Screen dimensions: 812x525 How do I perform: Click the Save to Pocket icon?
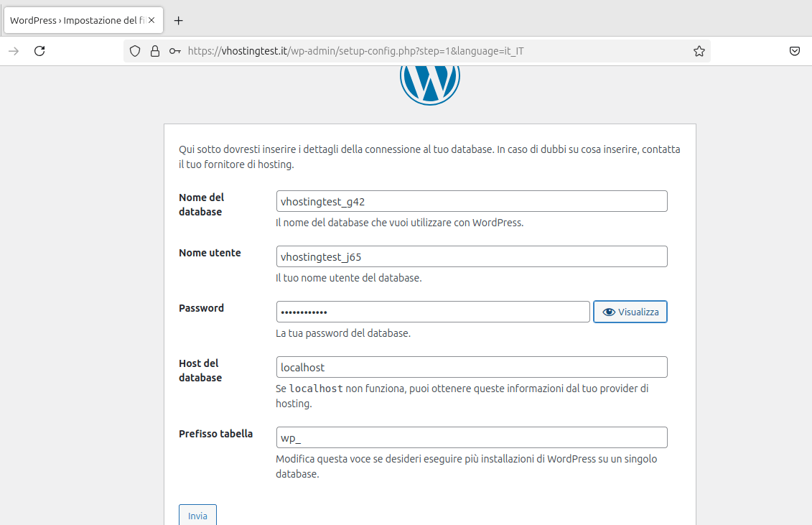click(x=795, y=51)
